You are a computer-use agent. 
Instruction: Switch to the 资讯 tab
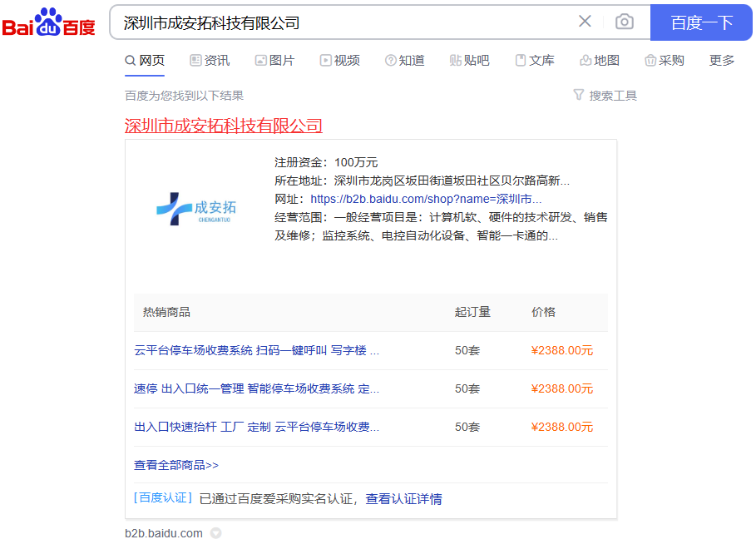210,61
